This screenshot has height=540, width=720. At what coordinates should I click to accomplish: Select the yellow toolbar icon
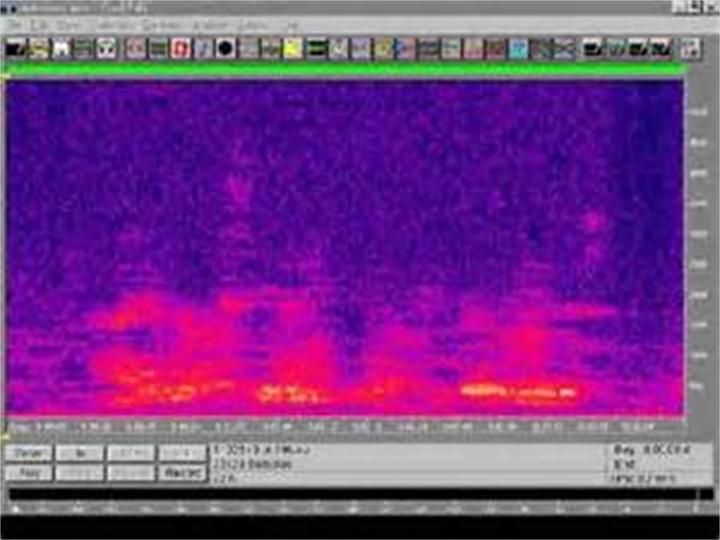[293, 47]
